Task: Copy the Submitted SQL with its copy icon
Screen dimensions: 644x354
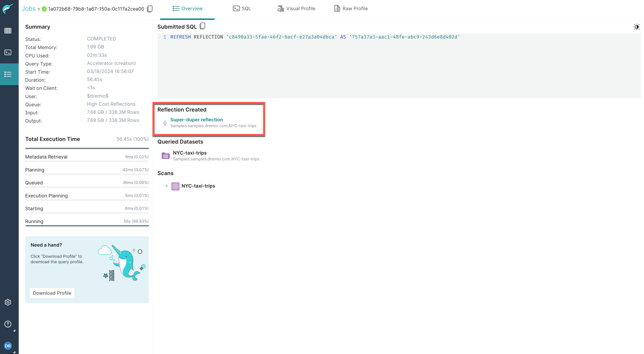Action: pyautogui.click(x=202, y=26)
